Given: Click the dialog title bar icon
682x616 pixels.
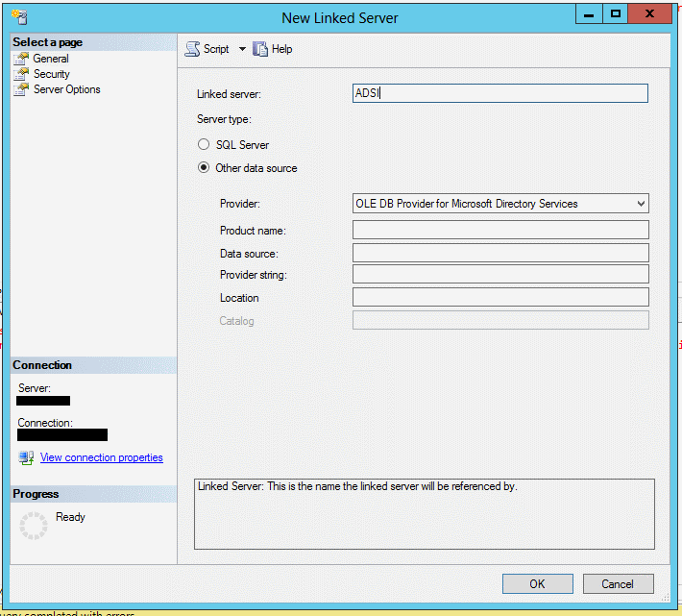Looking at the screenshot, I should pos(17,17).
